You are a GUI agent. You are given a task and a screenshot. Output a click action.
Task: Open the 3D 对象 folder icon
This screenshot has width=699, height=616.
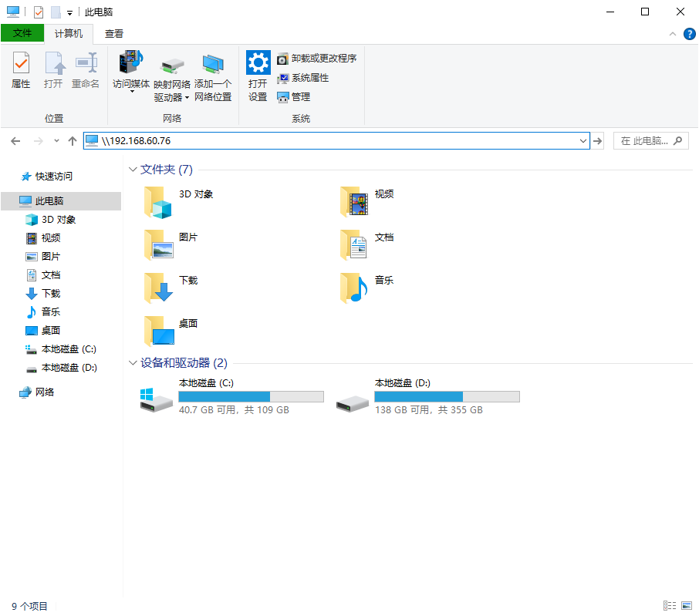[160, 202]
